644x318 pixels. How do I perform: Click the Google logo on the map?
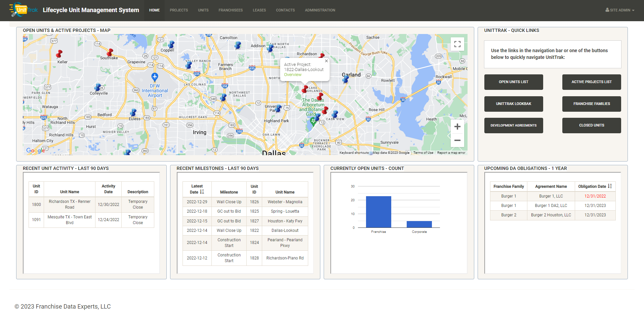[35, 151]
